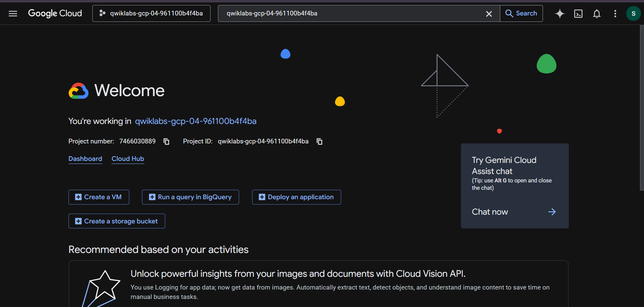Clear the search field with the X icon
Viewport: 644px width, 307px height.
[x=489, y=14]
